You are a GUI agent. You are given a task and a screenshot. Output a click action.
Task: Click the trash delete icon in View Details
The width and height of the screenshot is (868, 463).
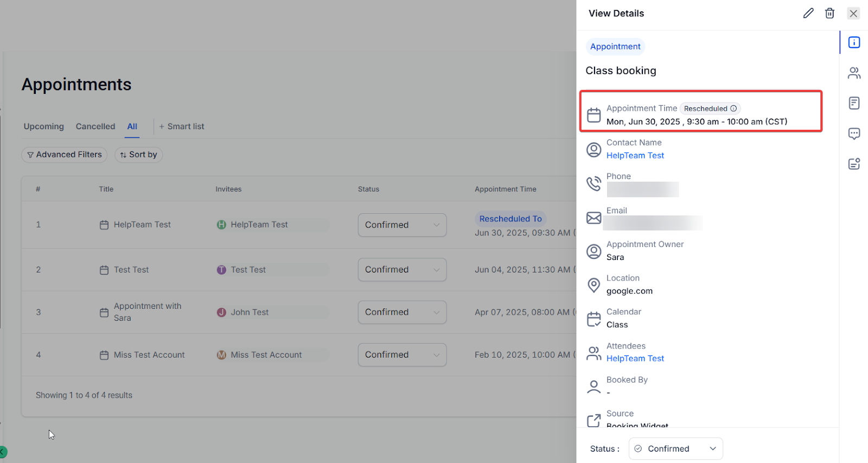click(829, 14)
